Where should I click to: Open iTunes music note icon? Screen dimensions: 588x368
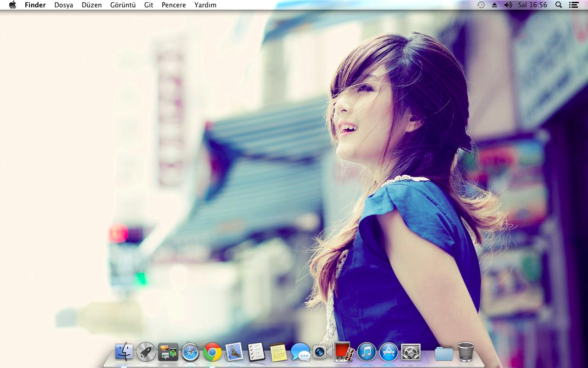(367, 353)
